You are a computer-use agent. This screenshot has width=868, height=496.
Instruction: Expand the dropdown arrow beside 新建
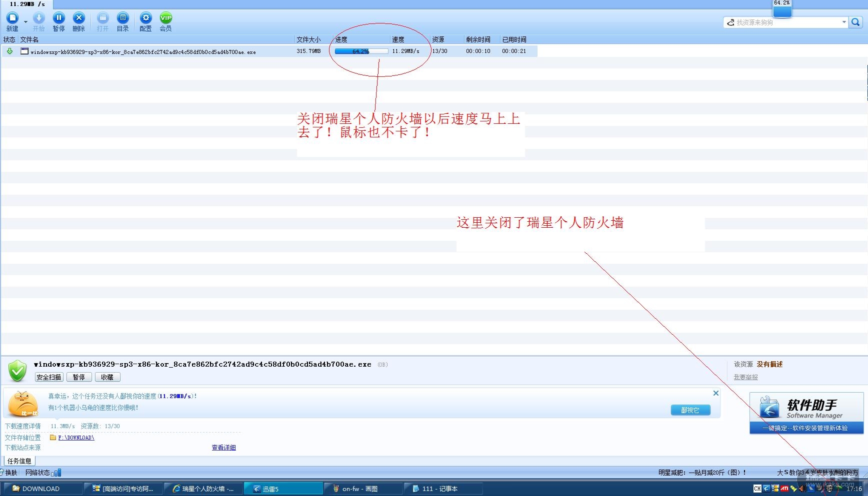pyautogui.click(x=25, y=22)
